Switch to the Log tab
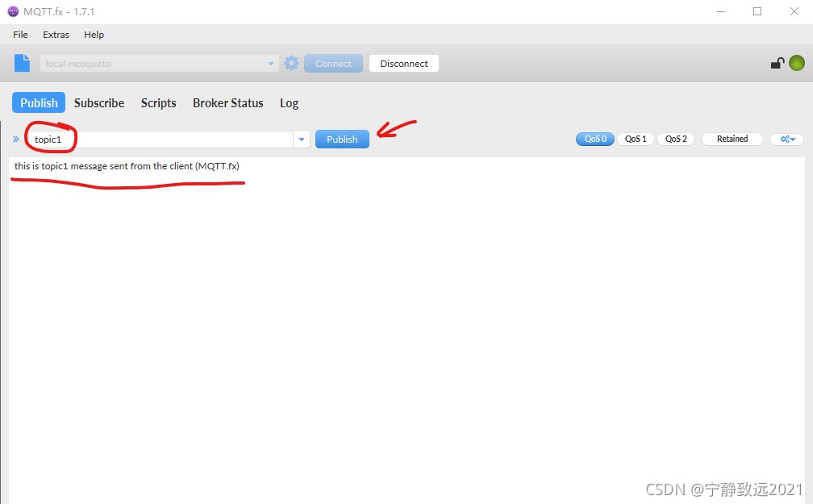This screenshot has width=813, height=504. coord(289,102)
